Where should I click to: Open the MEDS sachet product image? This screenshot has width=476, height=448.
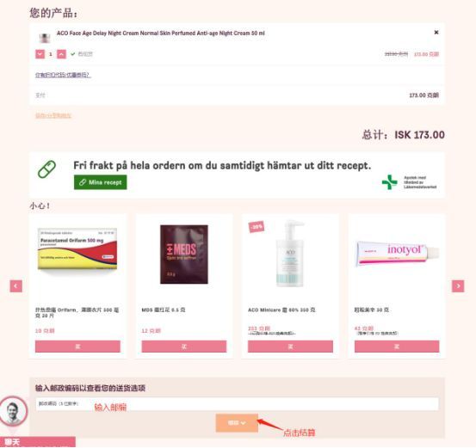pyautogui.click(x=184, y=255)
